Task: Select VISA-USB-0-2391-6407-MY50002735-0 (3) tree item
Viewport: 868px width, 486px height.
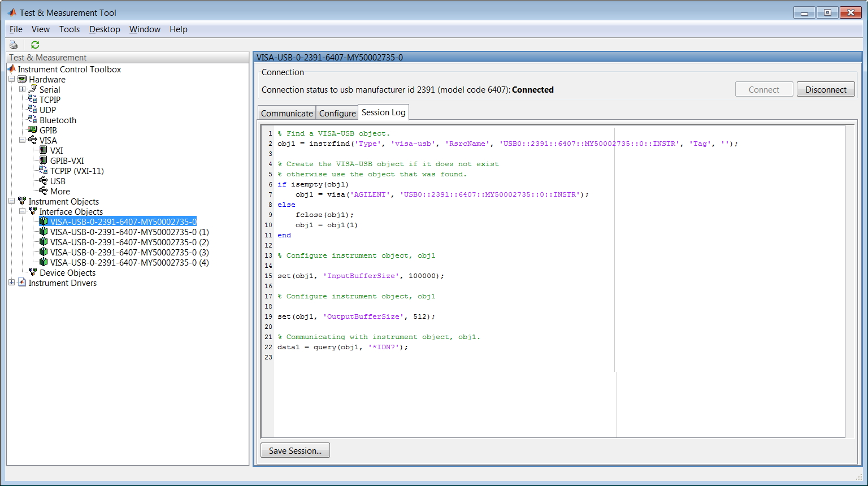Action: click(129, 252)
